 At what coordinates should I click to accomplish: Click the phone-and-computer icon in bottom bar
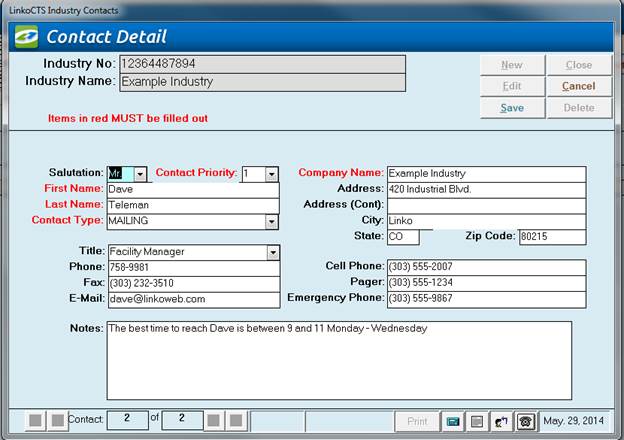point(501,421)
